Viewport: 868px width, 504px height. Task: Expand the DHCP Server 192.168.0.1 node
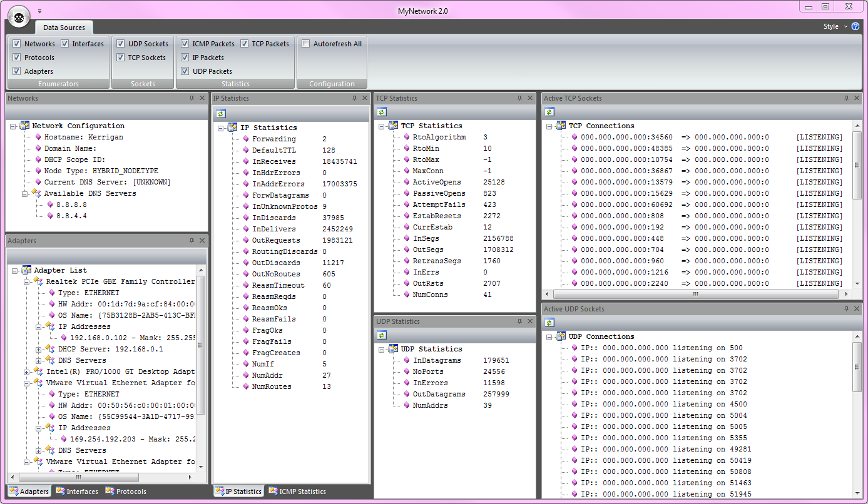click(39, 349)
